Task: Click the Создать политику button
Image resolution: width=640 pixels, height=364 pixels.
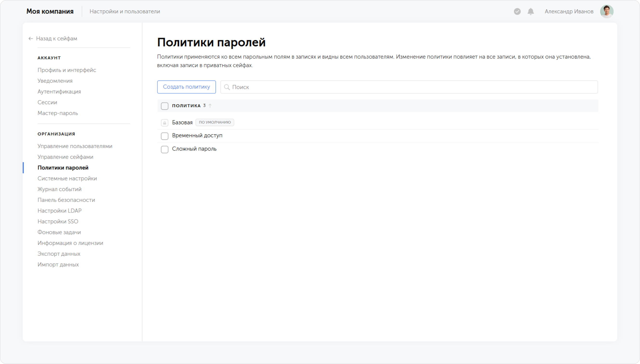Action: (187, 87)
